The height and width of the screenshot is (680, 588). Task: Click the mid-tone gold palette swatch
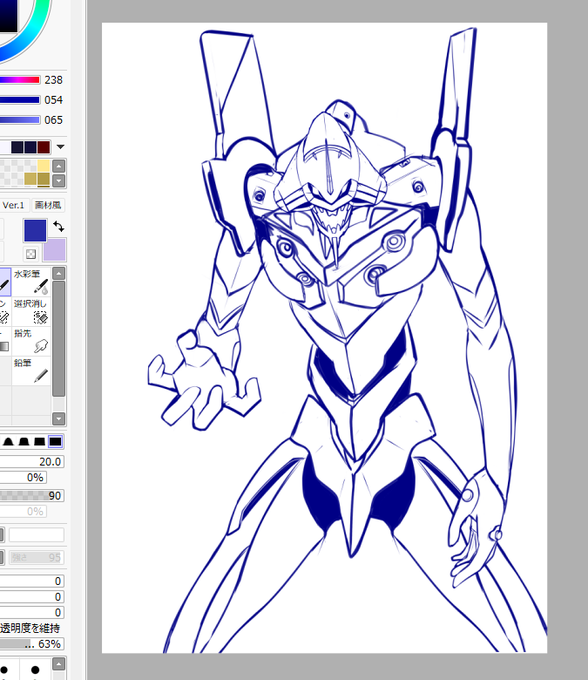point(30,179)
